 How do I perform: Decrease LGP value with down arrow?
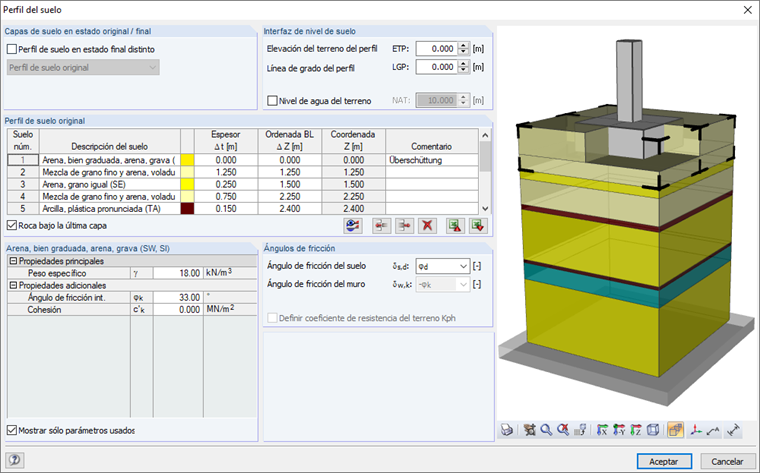(x=463, y=70)
